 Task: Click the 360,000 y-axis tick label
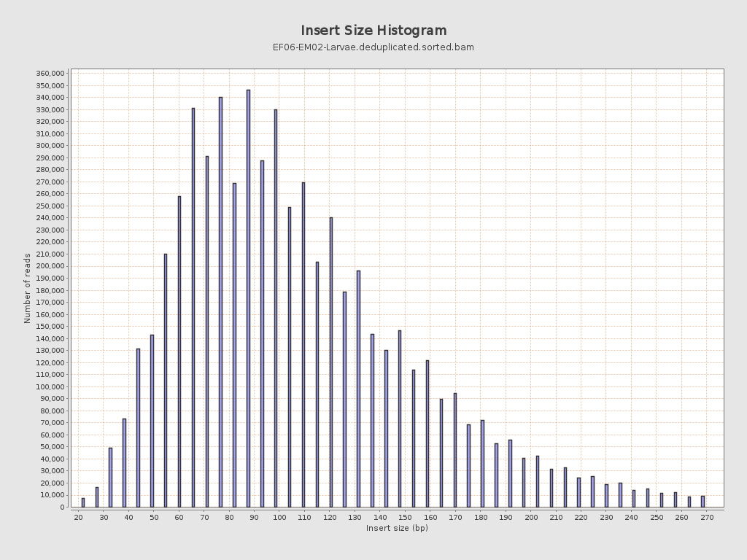point(50,74)
